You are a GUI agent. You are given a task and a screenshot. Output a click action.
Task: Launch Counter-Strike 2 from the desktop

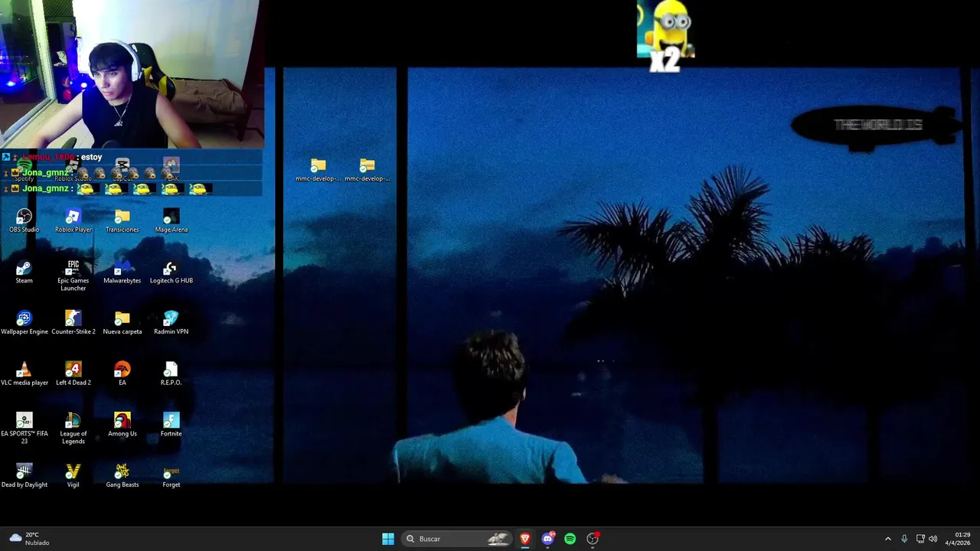click(x=73, y=323)
